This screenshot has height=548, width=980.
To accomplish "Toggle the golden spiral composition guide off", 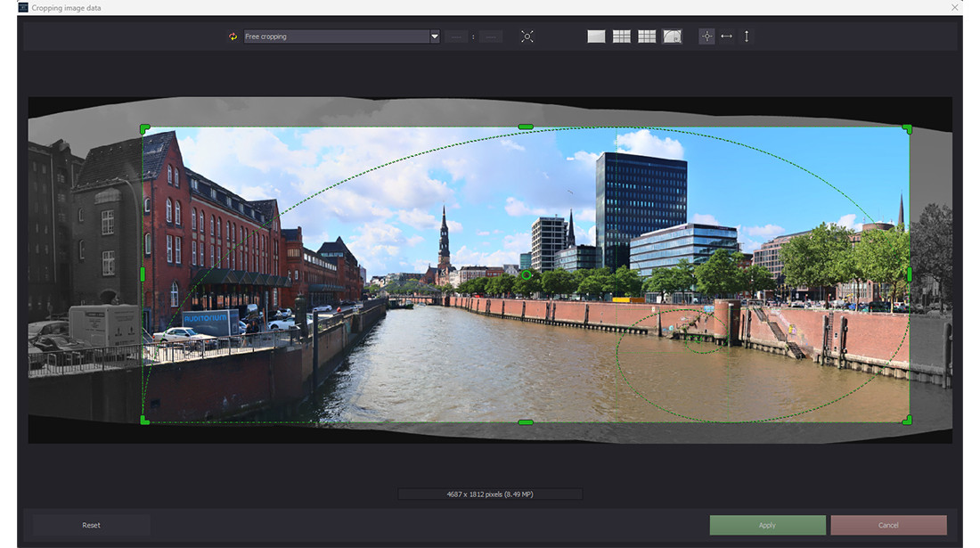I will coord(673,36).
